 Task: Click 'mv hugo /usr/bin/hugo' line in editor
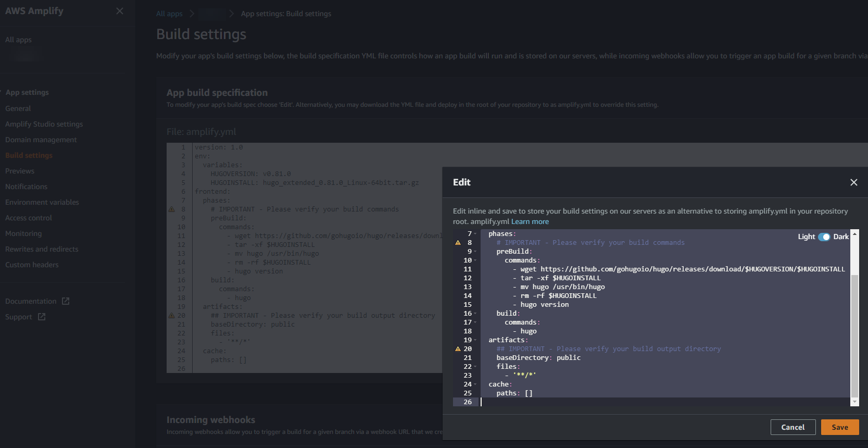559,287
